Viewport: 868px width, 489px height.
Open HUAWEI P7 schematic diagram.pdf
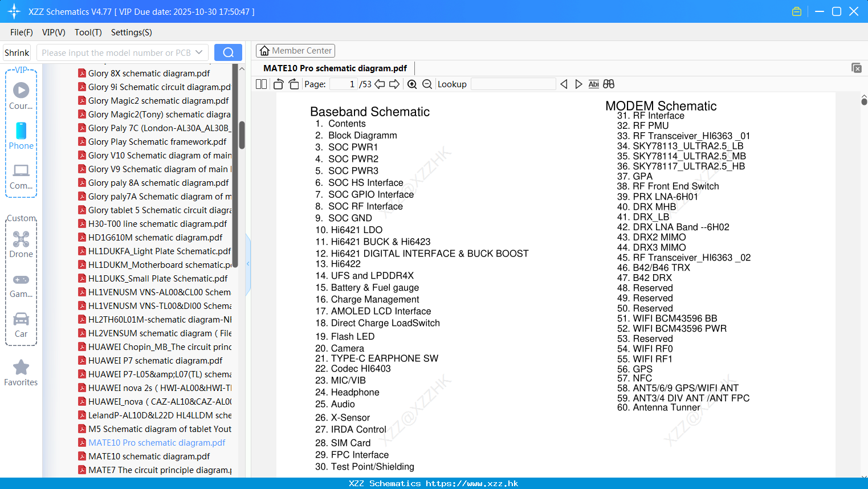(156, 360)
